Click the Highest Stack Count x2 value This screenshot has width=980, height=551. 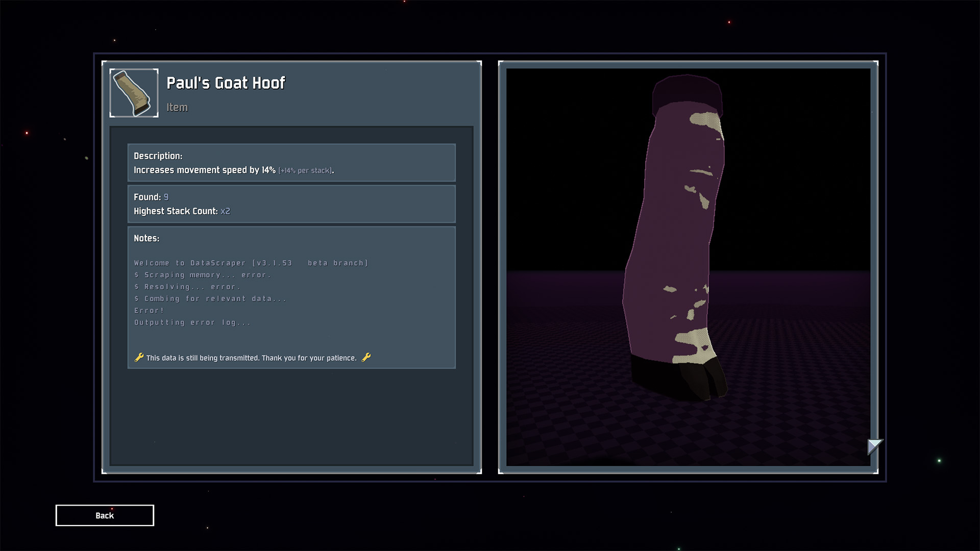coord(225,211)
